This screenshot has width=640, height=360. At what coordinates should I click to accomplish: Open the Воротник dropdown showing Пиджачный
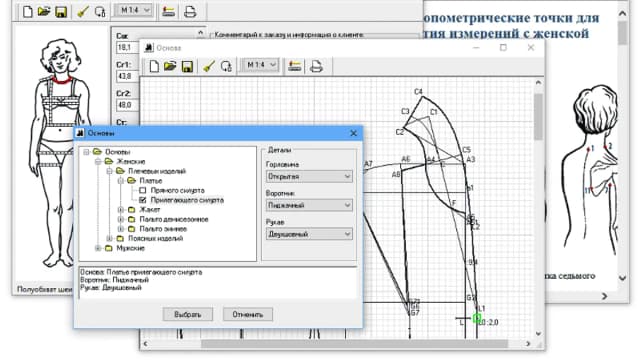pos(309,205)
